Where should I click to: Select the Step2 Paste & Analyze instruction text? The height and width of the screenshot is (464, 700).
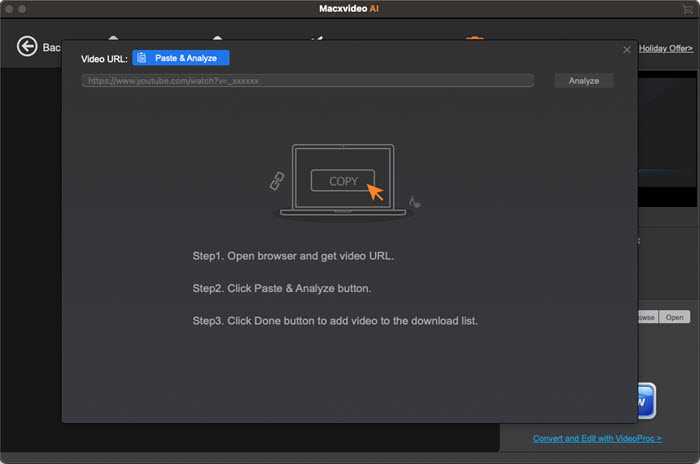pos(282,288)
